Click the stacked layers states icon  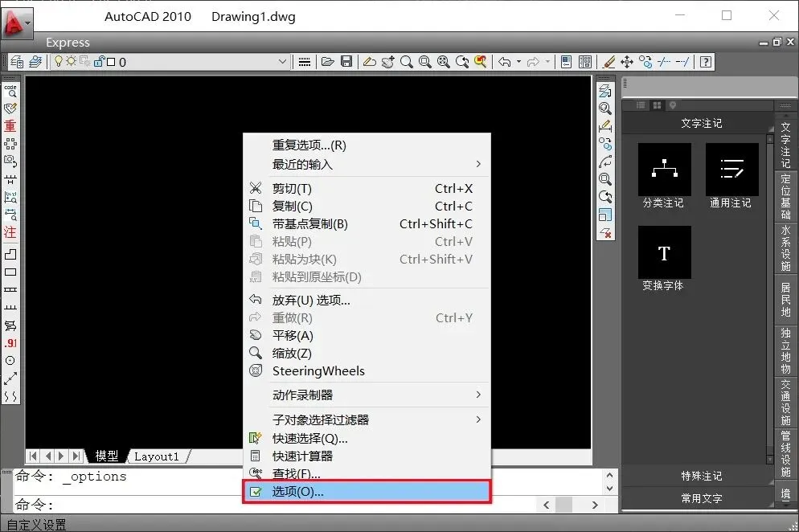35,62
